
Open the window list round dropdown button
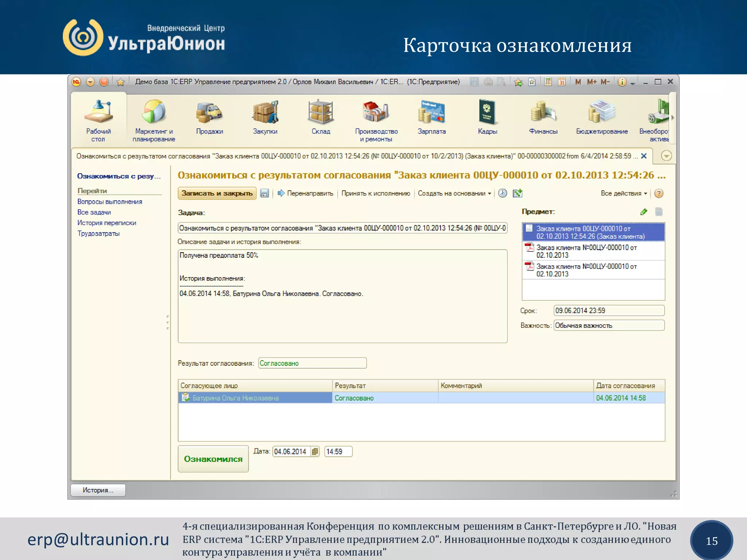[x=666, y=156]
